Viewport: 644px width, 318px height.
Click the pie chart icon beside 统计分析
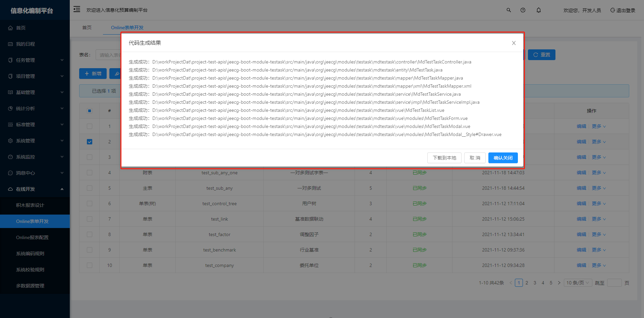[x=10, y=108]
